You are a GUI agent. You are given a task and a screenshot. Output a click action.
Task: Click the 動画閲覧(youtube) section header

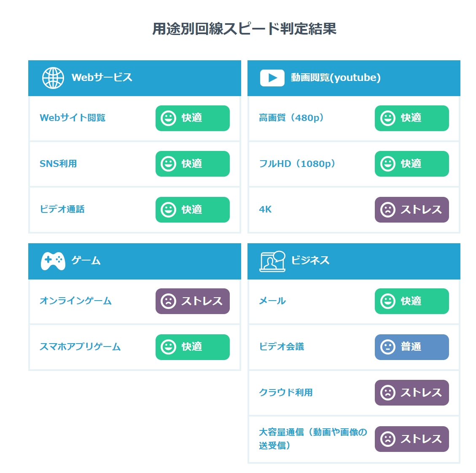(x=354, y=78)
